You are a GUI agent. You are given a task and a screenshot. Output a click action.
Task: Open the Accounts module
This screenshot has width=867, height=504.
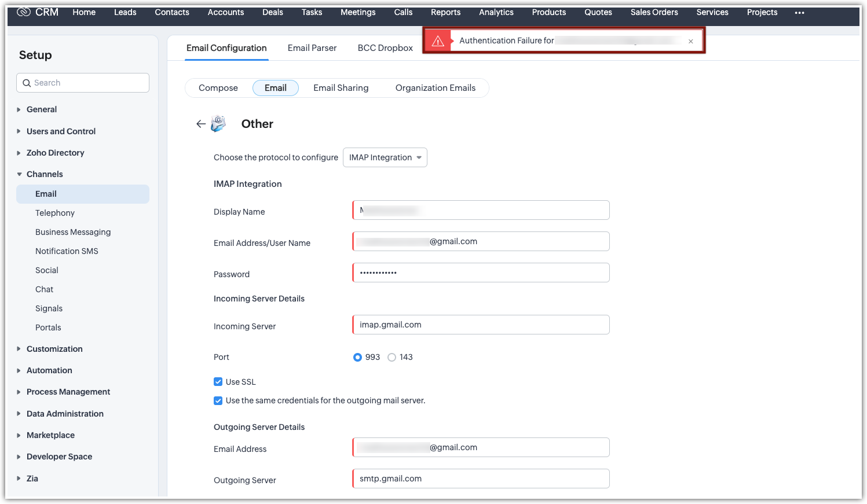point(226,12)
